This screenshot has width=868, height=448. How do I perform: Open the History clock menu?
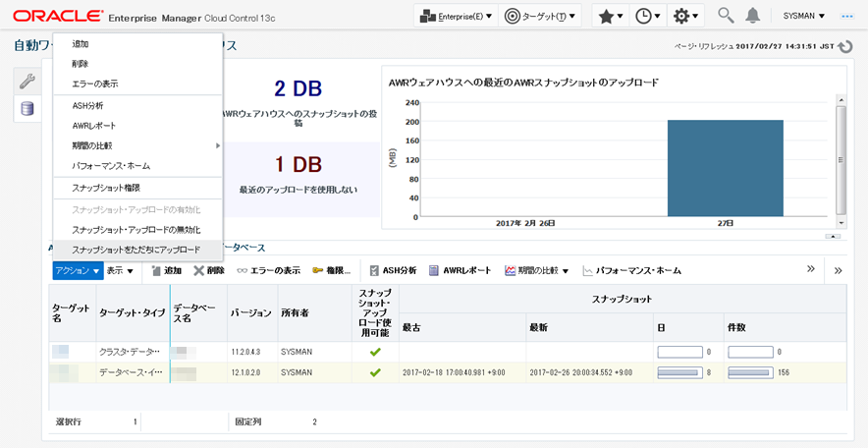(648, 17)
